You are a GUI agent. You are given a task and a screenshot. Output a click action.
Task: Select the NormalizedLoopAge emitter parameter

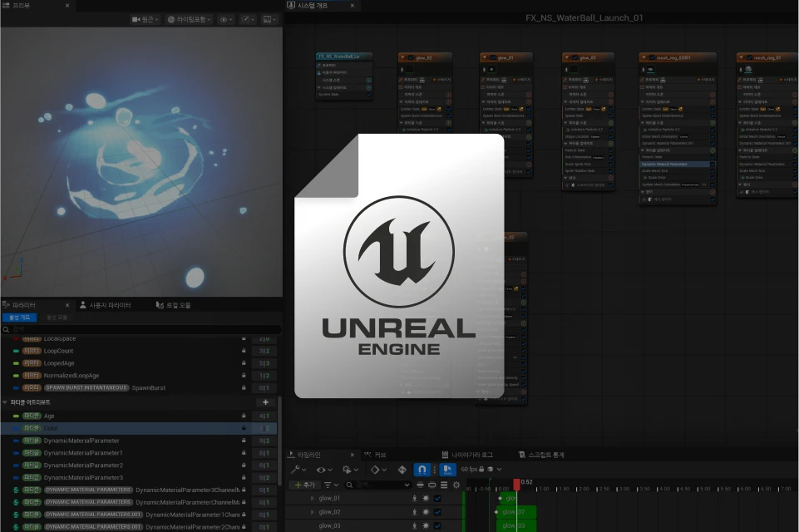(x=139, y=375)
